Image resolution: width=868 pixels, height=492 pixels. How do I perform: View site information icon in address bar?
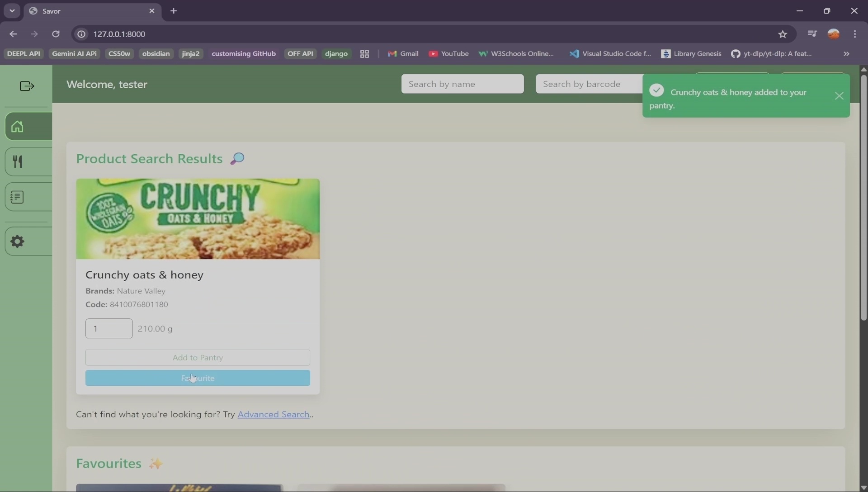pos(81,34)
